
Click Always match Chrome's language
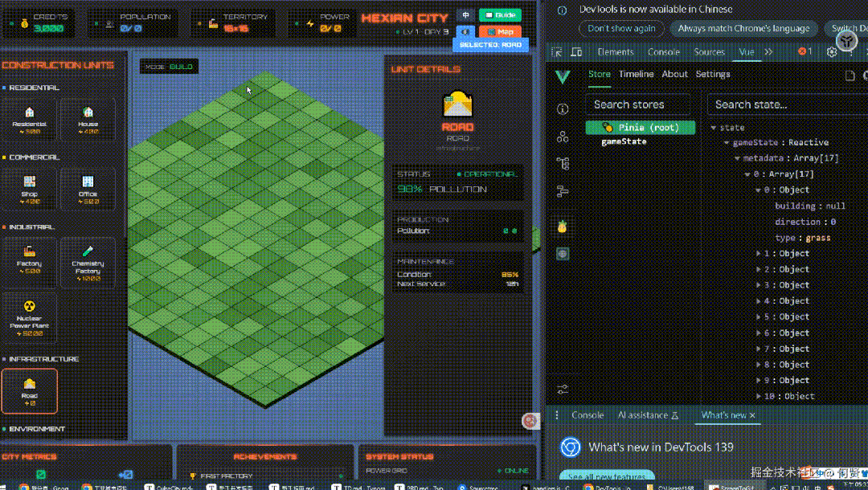[743, 28]
